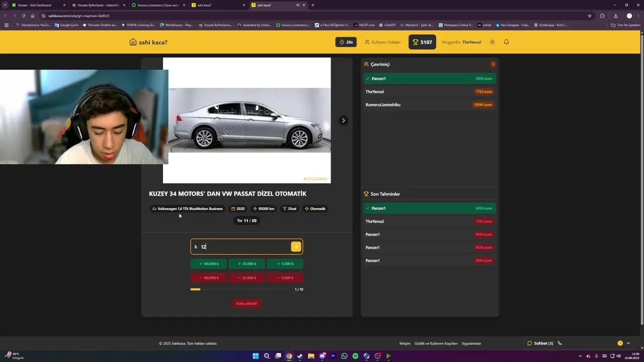Screen dimensions: 644x362
Task: Select Panzer1 in the Çevrimiçi list
Action: [430, 78]
